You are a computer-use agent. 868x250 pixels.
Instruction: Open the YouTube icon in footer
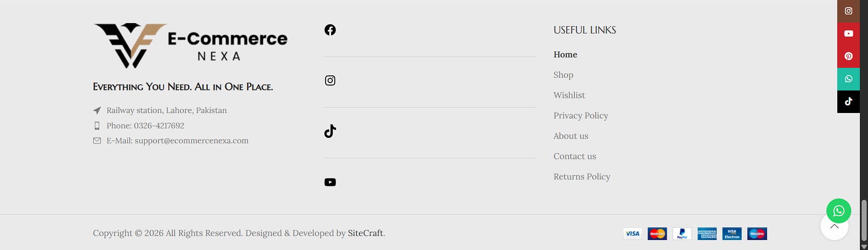click(x=330, y=182)
